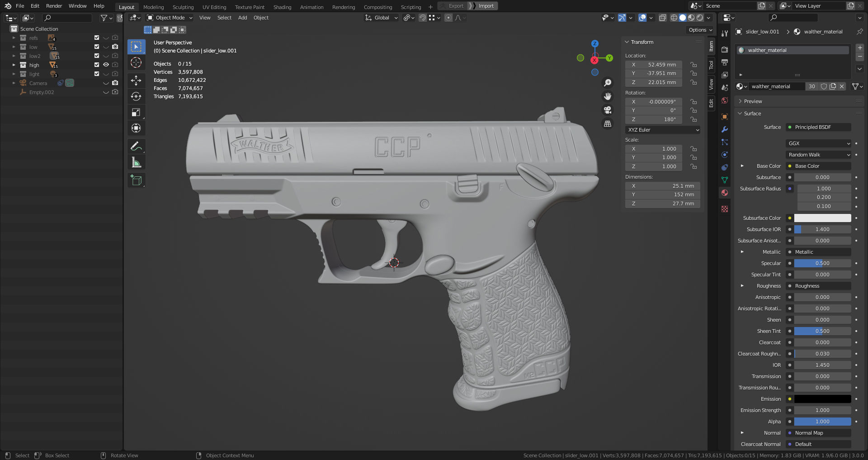Image resolution: width=868 pixels, height=460 pixels.
Task: Click the zoom viewport icon
Action: 608,83
